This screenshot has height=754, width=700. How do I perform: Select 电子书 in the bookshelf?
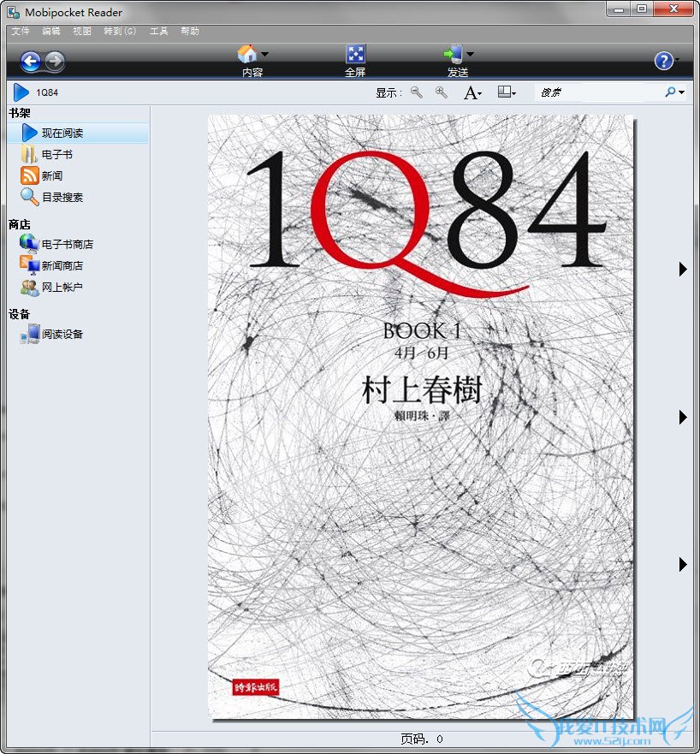tap(56, 155)
